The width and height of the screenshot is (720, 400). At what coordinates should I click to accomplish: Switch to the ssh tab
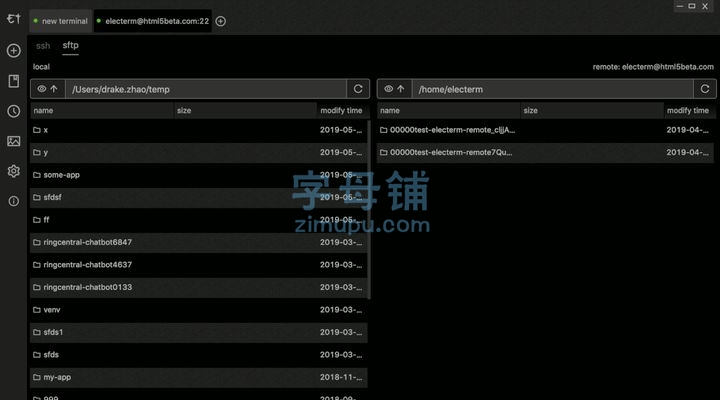(43, 46)
